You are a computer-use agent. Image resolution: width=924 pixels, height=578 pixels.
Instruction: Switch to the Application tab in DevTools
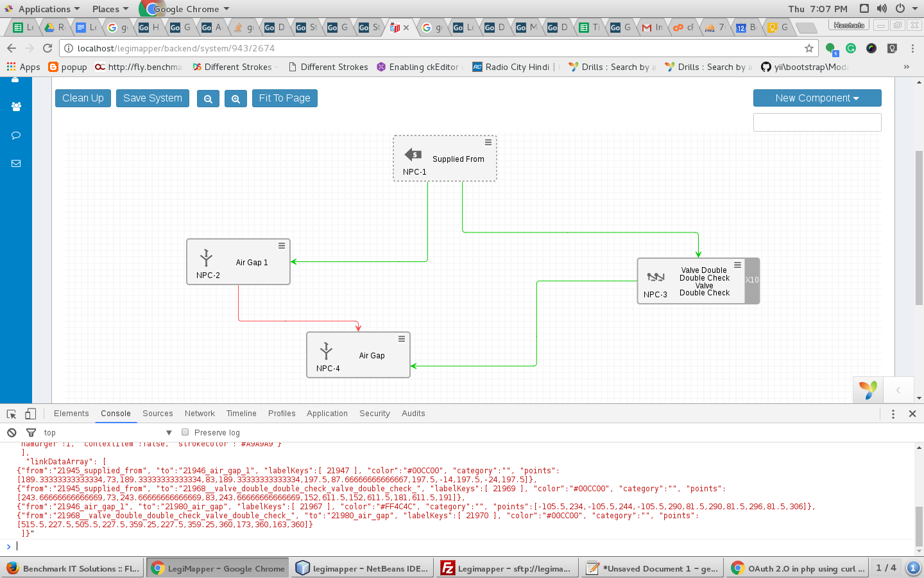[x=327, y=414]
